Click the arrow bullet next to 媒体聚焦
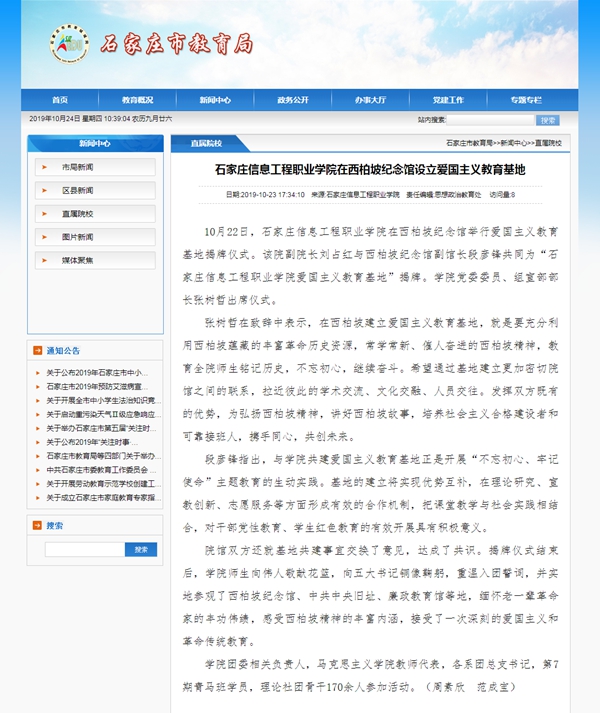Image resolution: width=600 pixels, height=713 pixels. tap(46, 260)
